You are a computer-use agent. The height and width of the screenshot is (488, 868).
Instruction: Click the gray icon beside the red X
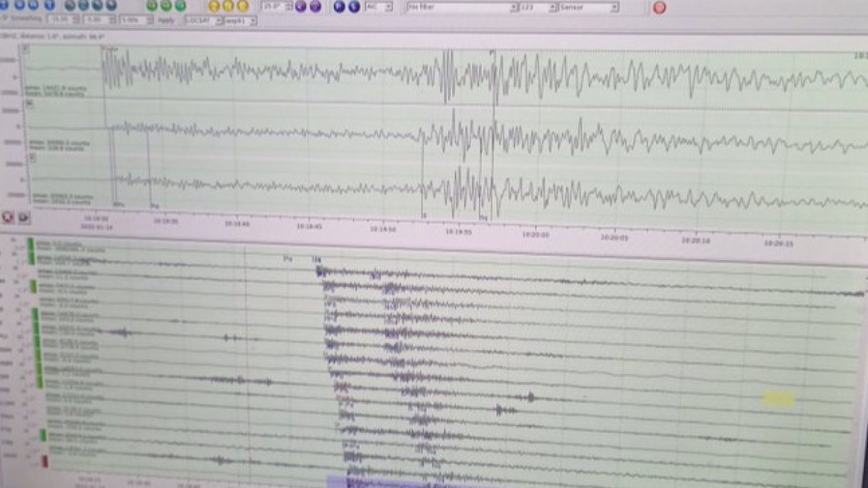pyautogui.click(x=24, y=218)
